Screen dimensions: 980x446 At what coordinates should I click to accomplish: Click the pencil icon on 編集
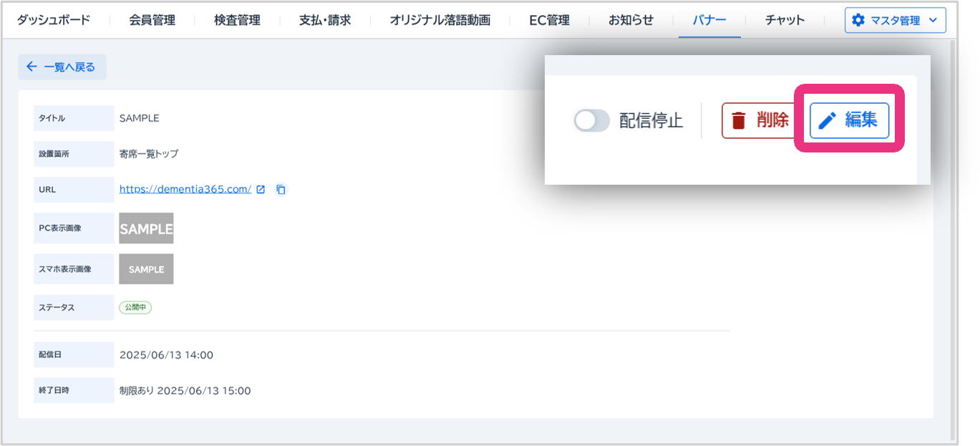pyautogui.click(x=828, y=120)
